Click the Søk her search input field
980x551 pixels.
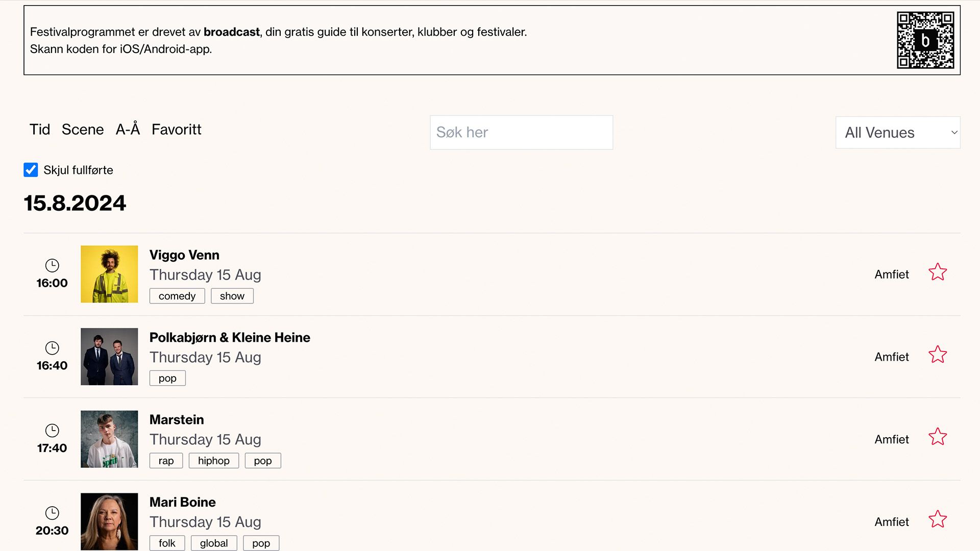click(x=522, y=133)
